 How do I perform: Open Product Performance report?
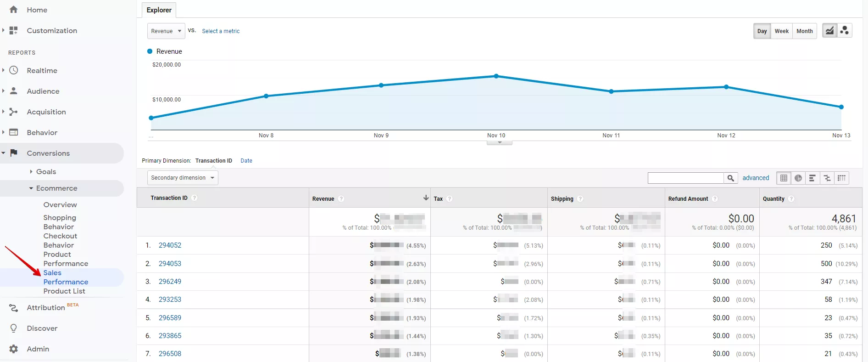click(66, 259)
